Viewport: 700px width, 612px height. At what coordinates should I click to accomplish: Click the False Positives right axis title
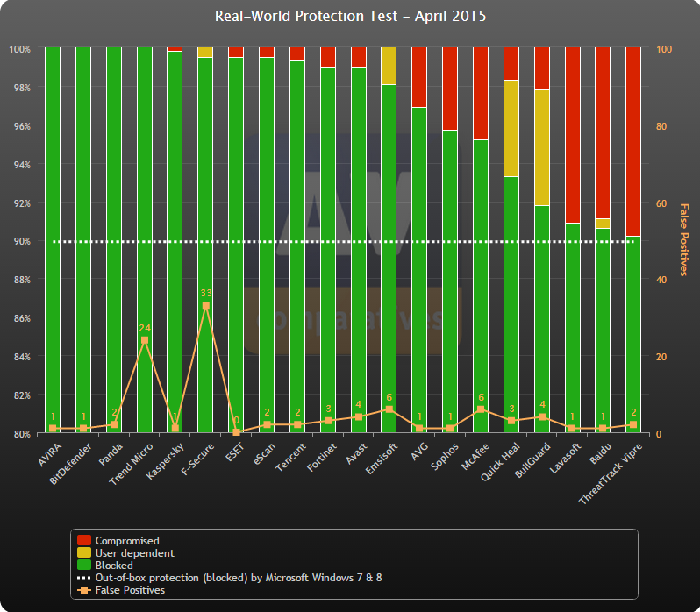click(683, 240)
